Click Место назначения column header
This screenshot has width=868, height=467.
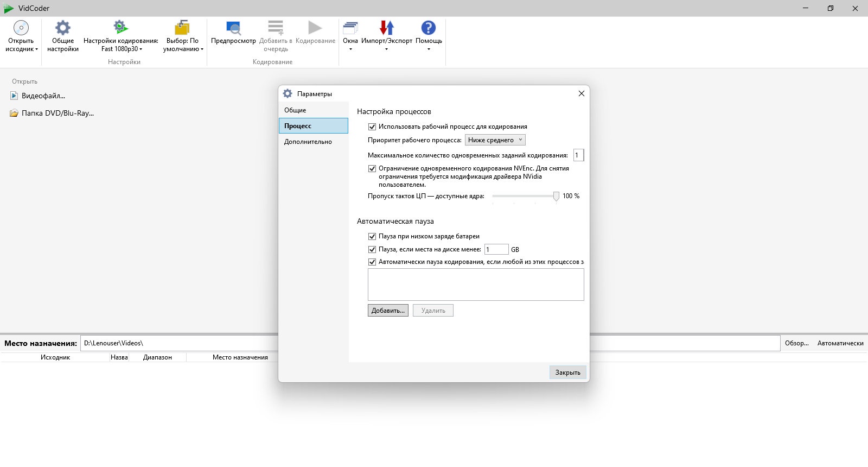coord(240,357)
